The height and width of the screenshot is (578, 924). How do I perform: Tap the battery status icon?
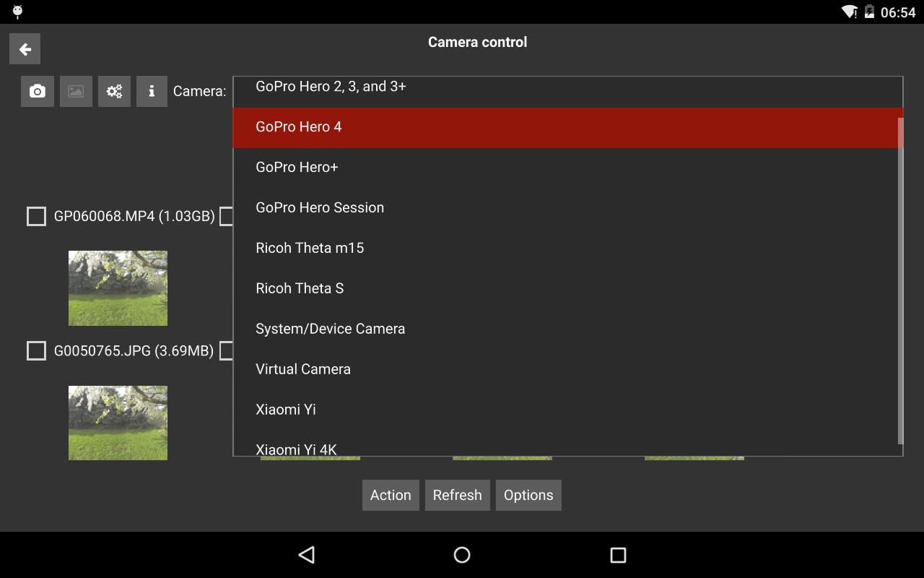869,12
